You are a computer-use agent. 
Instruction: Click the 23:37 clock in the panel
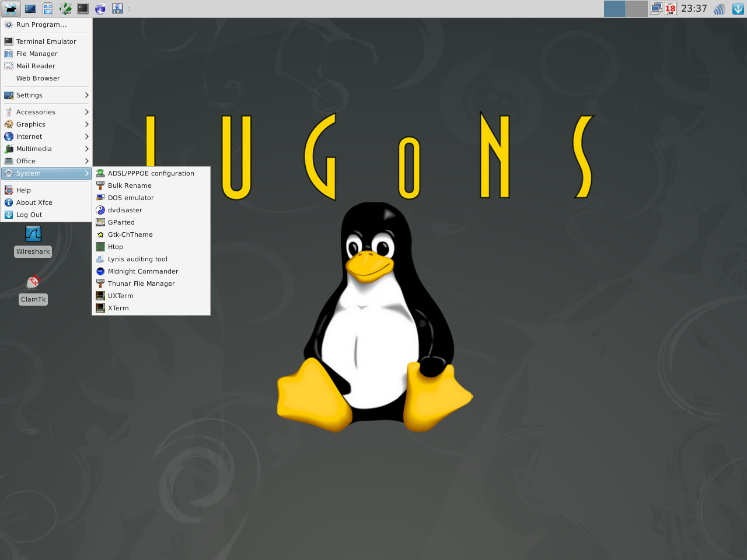pos(694,9)
